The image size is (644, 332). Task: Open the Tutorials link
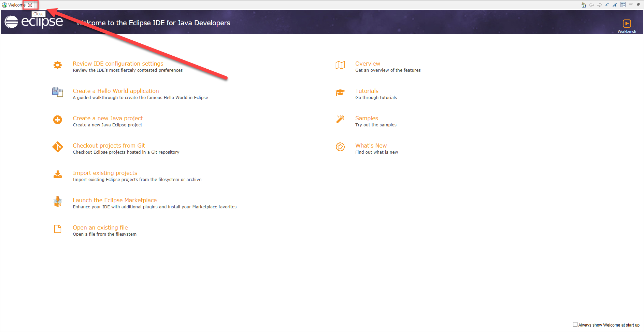click(367, 91)
